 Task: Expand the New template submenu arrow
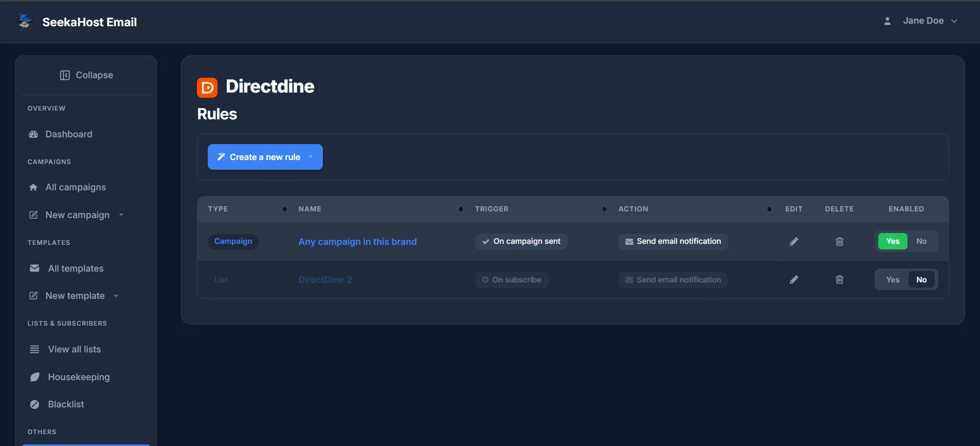coord(116,296)
